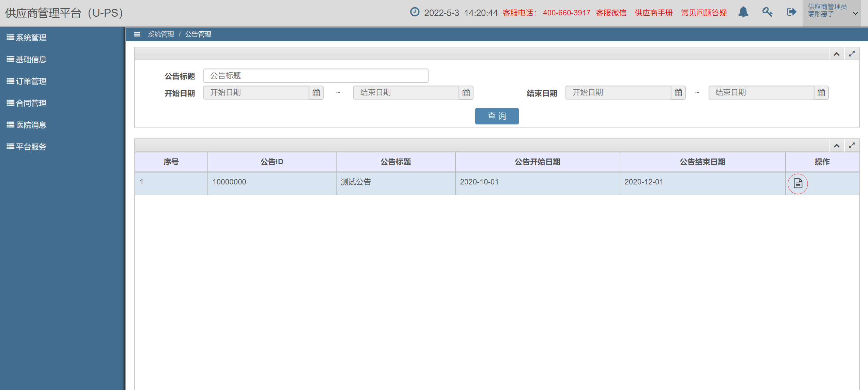This screenshot has height=390, width=868.
Task: Click 操作 column header
Action: coord(822,162)
